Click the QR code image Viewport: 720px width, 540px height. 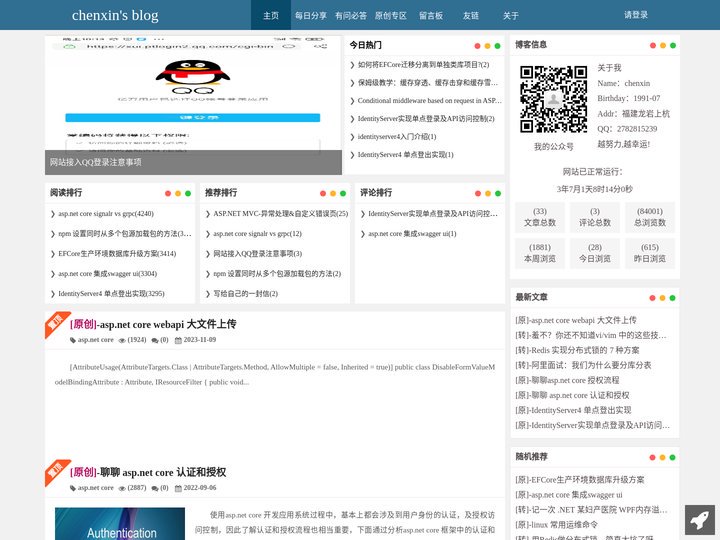(x=553, y=99)
